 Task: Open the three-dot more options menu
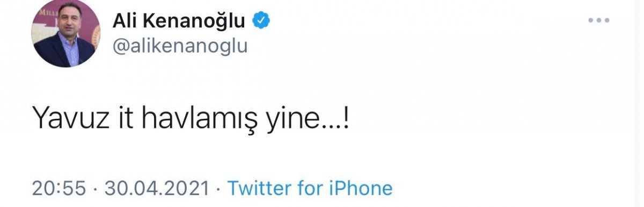[599, 20]
